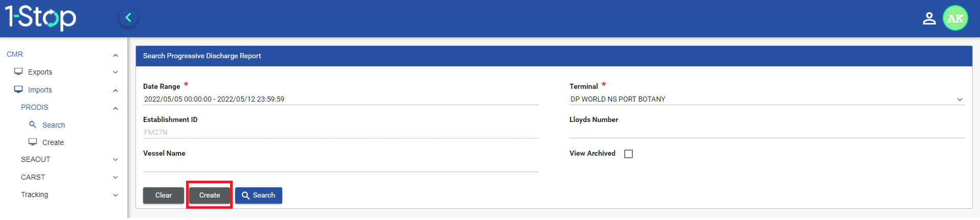
Task: Click the Exports monitor icon
Action: 18,71
